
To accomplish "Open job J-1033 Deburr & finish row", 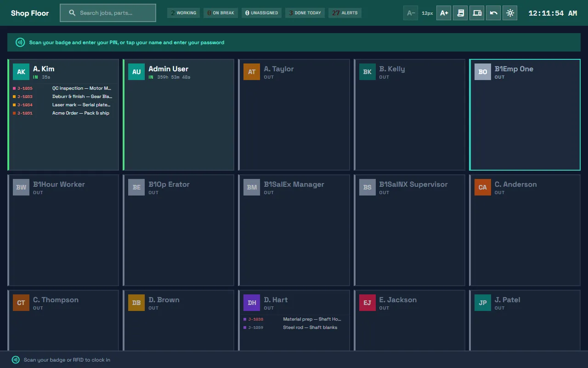I will click(x=63, y=97).
